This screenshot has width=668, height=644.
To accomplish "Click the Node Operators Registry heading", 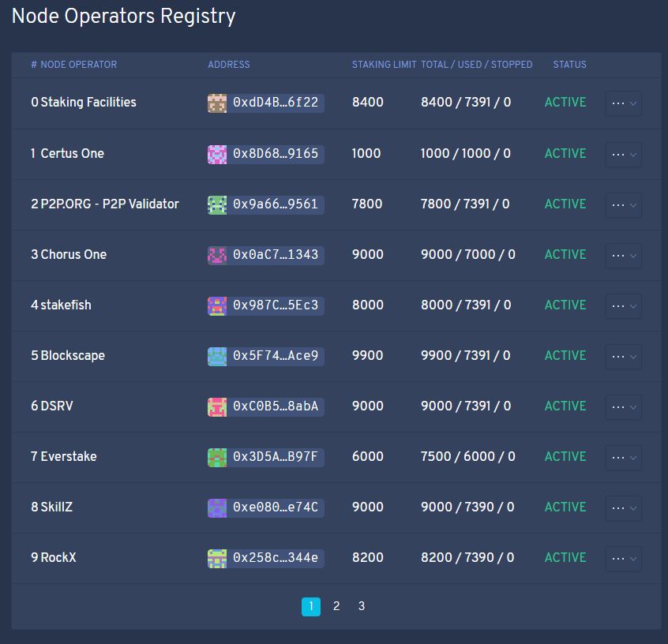I will pyautogui.click(x=123, y=17).
